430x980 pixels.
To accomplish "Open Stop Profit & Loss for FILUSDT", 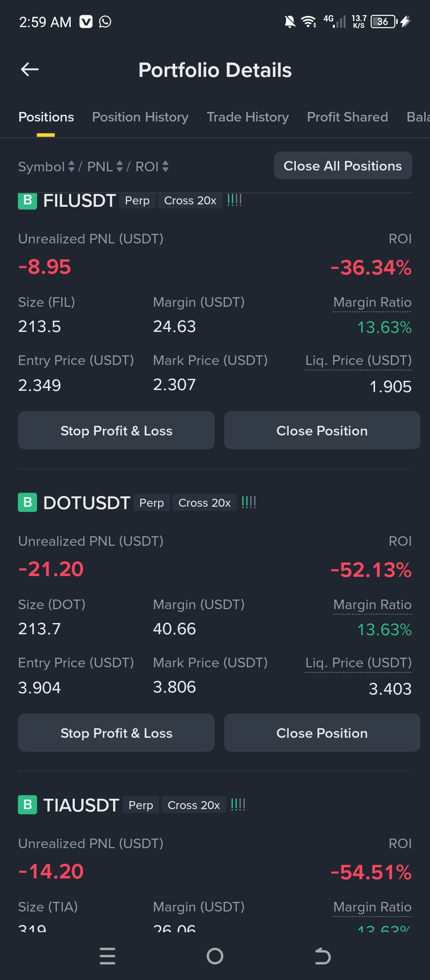I will pos(116,430).
